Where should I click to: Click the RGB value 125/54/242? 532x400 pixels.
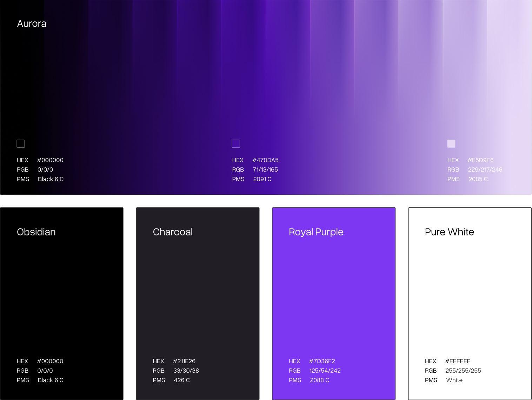pos(325,371)
